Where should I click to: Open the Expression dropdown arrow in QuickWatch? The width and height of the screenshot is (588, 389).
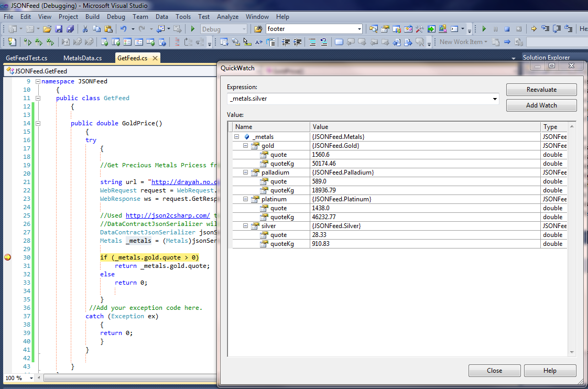[x=495, y=99]
